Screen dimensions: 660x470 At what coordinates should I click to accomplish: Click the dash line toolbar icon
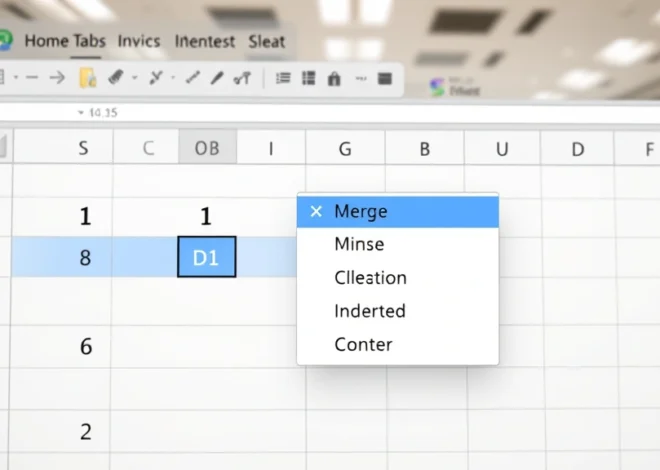pos(32,77)
